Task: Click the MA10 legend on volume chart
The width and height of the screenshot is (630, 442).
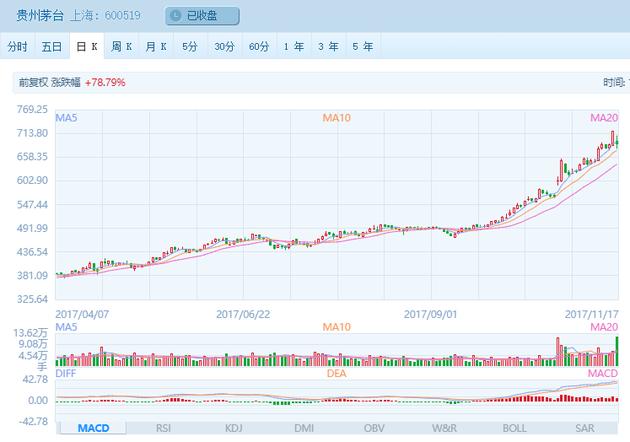Action: click(x=337, y=327)
